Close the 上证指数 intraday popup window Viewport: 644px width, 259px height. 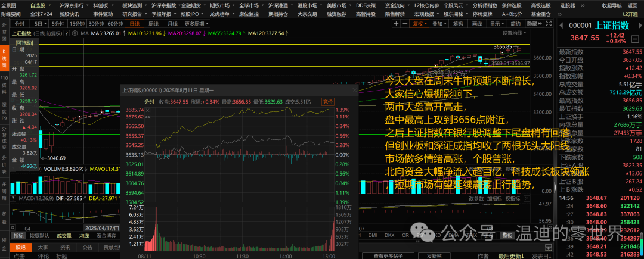pos(355,90)
